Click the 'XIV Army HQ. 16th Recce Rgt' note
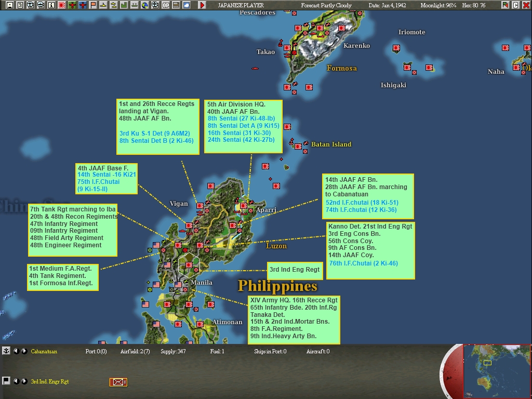 coord(294,320)
